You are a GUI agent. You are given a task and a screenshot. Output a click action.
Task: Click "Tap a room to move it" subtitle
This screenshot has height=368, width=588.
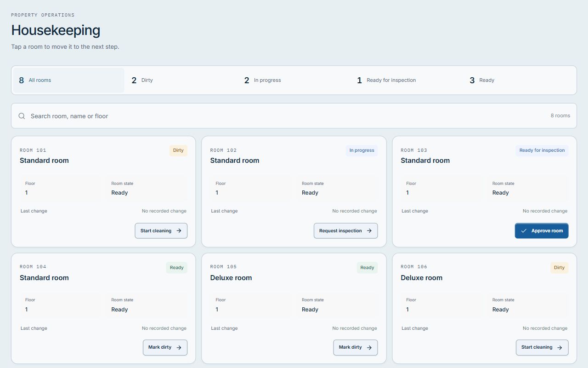65,47
